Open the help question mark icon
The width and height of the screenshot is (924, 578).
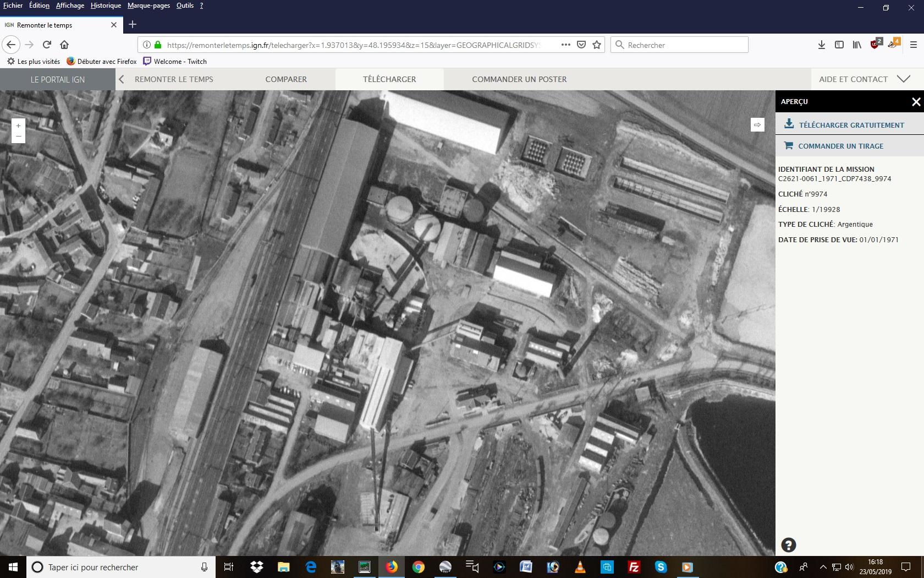click(x=788, y=545)
